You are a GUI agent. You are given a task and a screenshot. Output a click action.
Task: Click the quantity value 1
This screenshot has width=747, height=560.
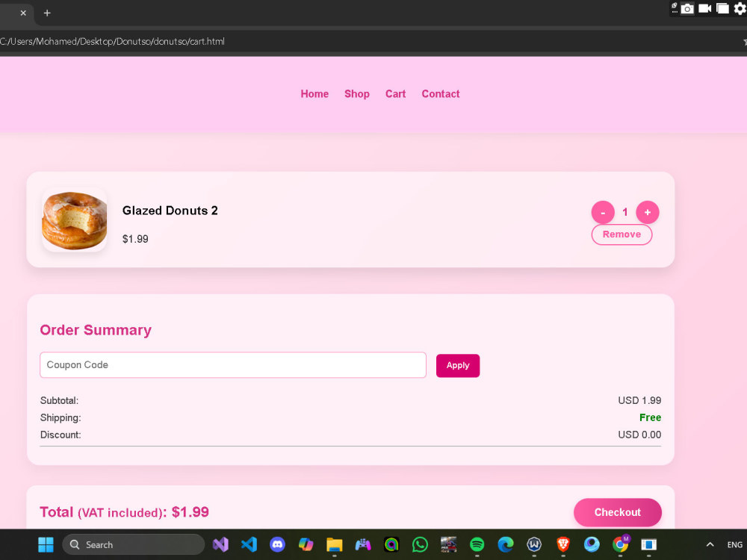pyautogui.click(x=625, y=212)
